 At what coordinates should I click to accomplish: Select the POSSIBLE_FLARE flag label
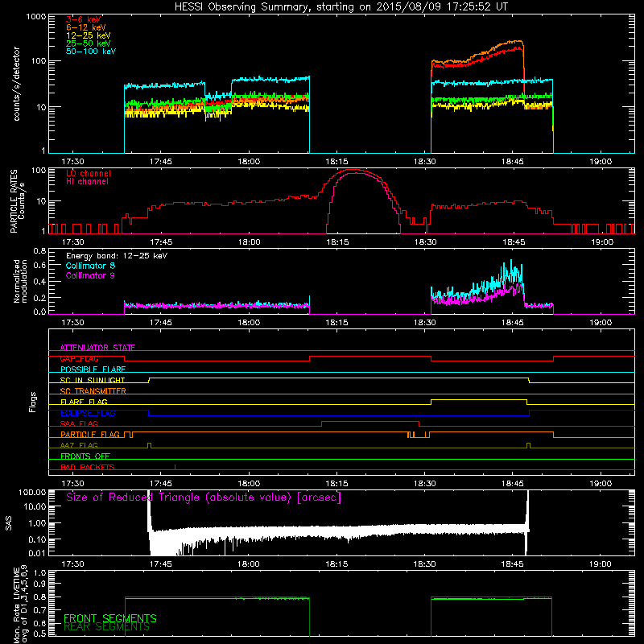93,369
